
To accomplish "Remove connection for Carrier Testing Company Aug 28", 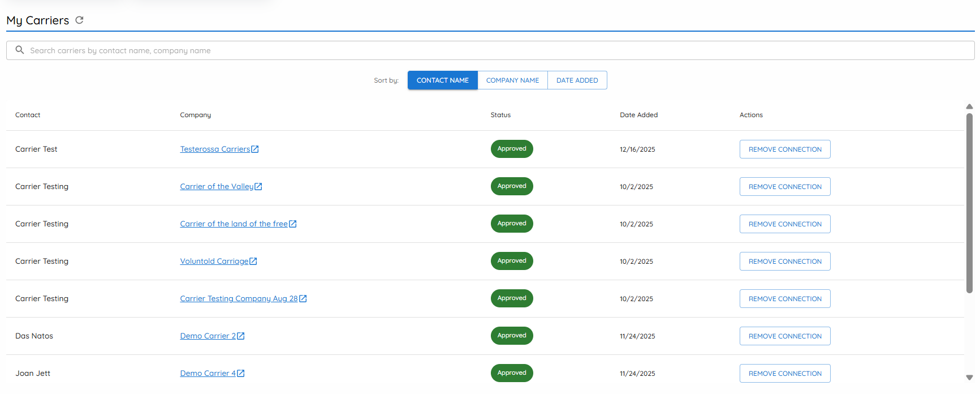I will [x=785, y=299].
